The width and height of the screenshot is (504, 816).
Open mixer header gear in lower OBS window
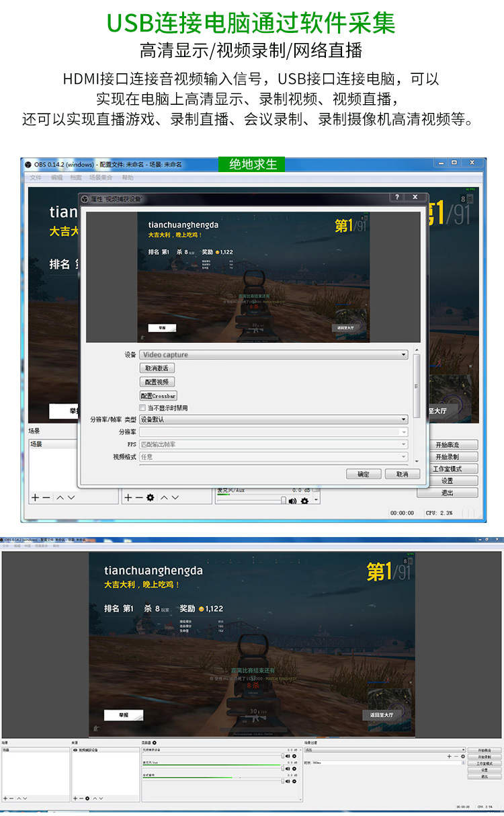[155, 743]
